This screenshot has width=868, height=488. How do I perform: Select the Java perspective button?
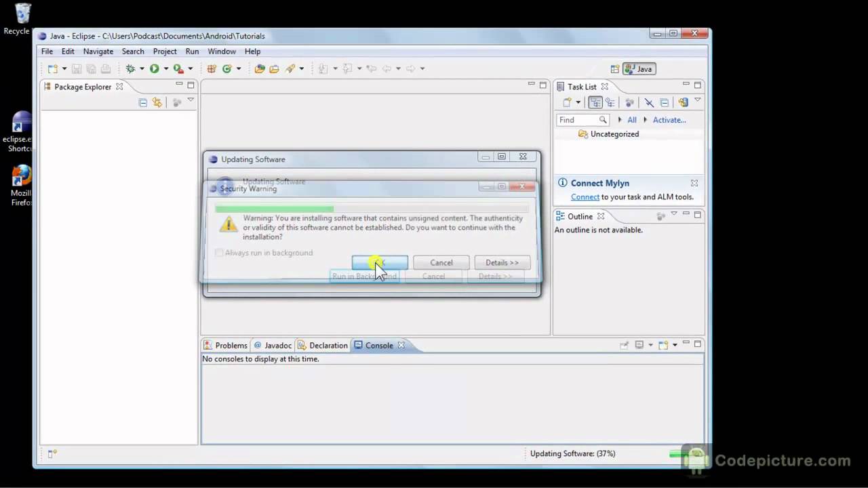coord(639,68)
